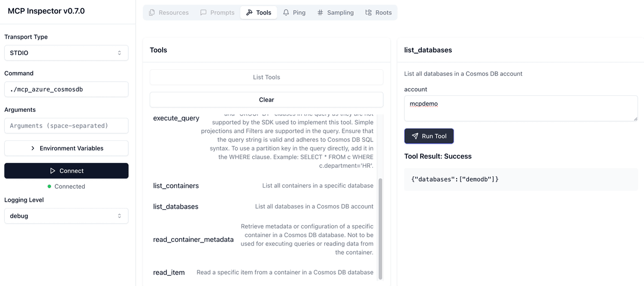The width and height of the screenshot is (644, 286).
Task: Click the Connect button
Action: coord(67,171)
